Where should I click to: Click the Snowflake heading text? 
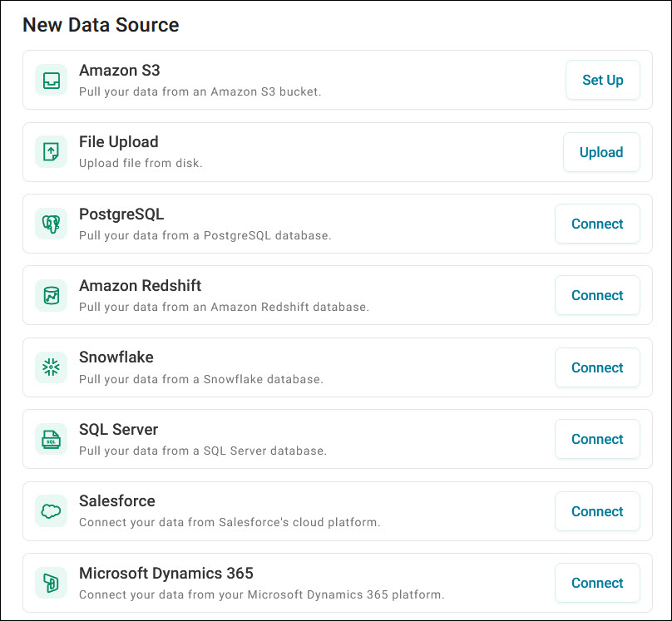pos(116,357)
